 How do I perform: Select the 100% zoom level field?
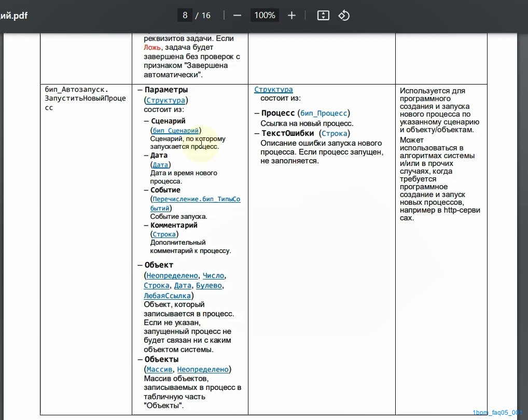(x=265, y=15)
